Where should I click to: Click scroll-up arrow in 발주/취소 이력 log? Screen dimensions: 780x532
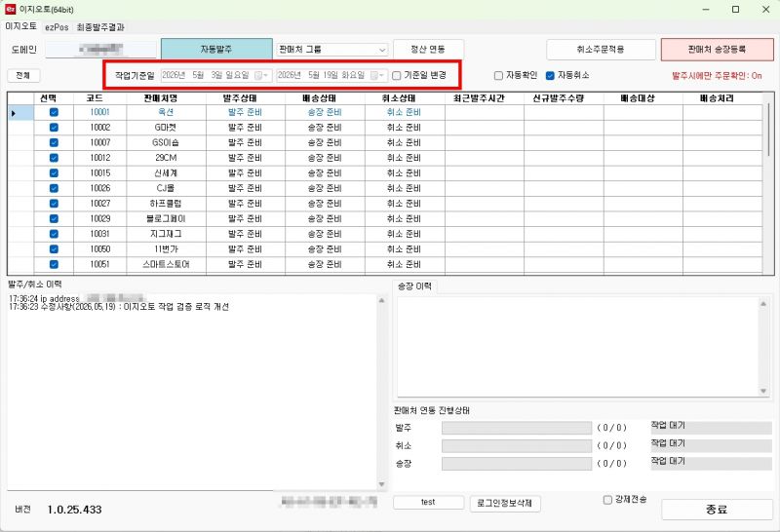point(381,300)
